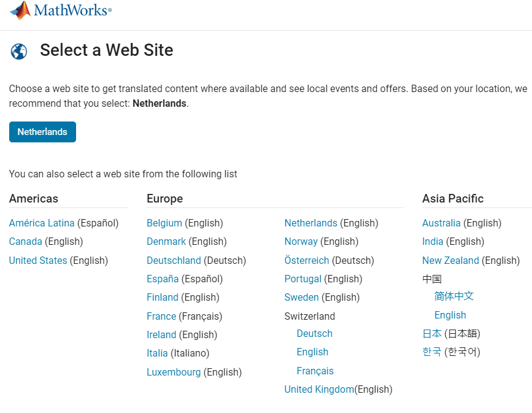532x413 pixels.
Task: Choose the 한국 Korean site
Action: click(x=432, y=352)
